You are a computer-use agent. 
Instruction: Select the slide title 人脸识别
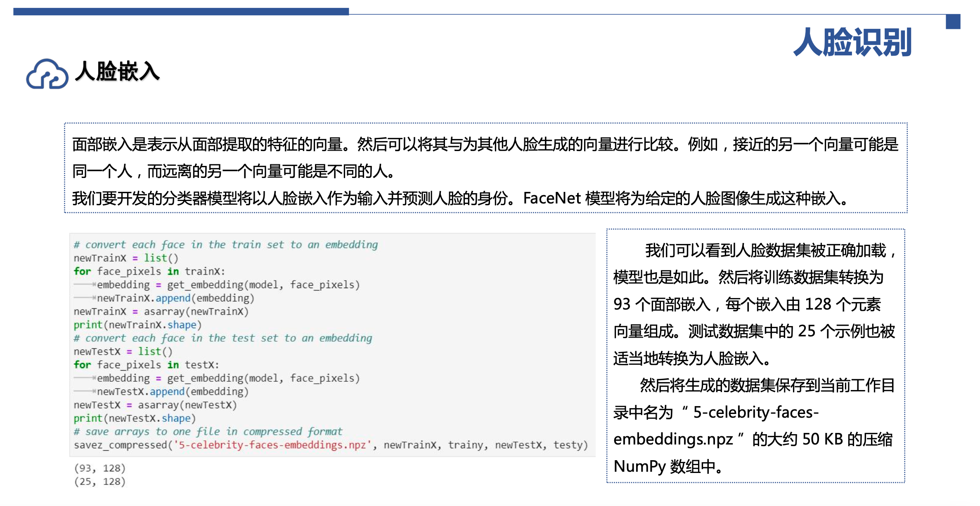tap(852, 43)
